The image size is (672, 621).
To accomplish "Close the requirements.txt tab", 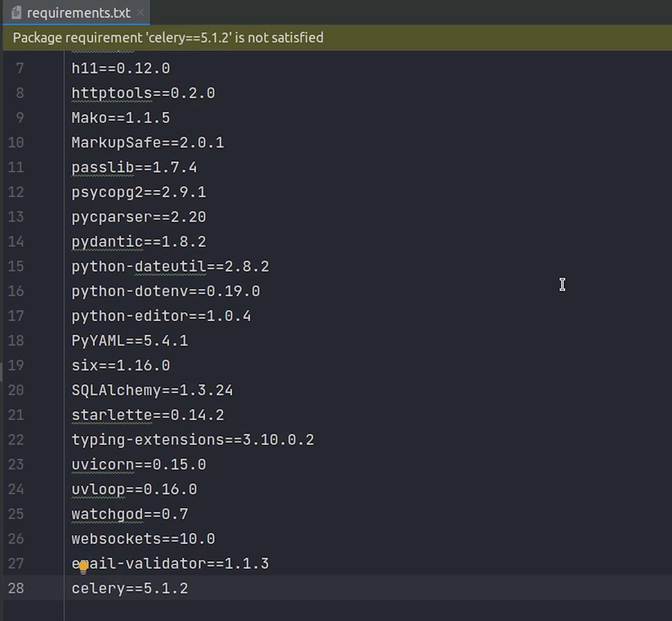I will [140, 13].
